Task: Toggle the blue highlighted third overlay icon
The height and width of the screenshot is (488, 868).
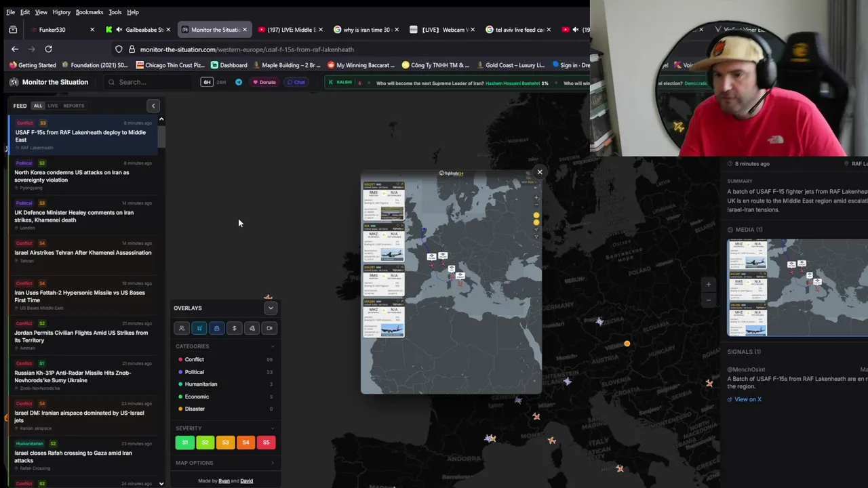Action: [x=216, y=328]
